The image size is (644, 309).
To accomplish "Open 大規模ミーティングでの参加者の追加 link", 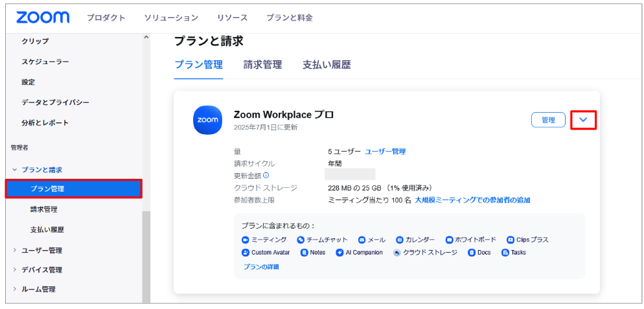I will coord(472,200).
